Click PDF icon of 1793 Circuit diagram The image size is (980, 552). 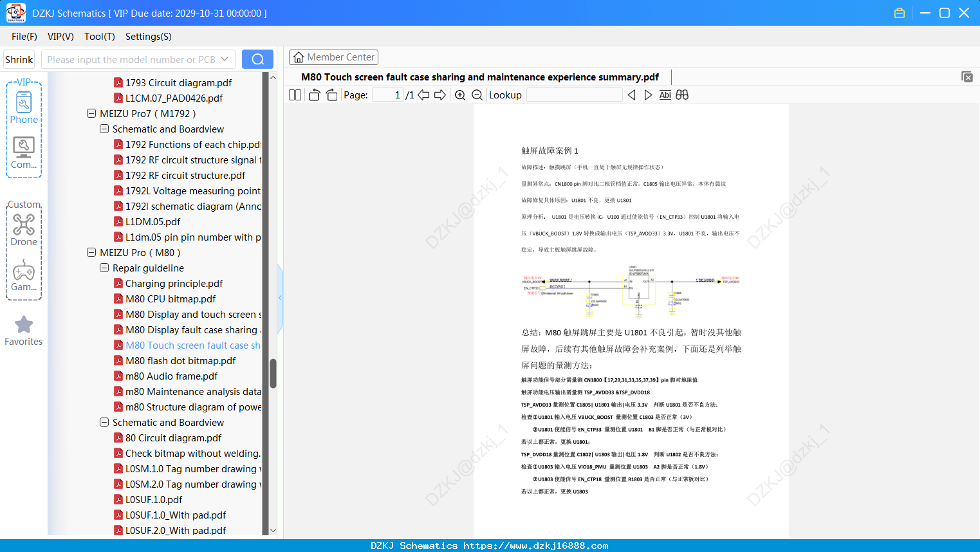(118, 82)
